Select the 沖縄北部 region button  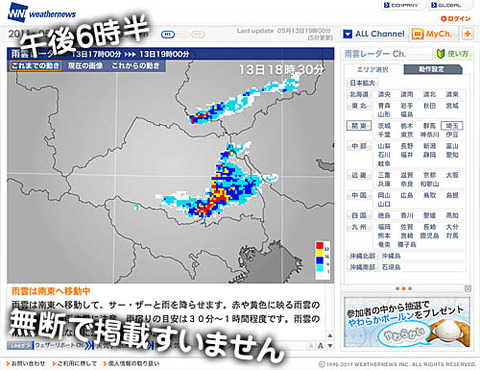[362, 256]
